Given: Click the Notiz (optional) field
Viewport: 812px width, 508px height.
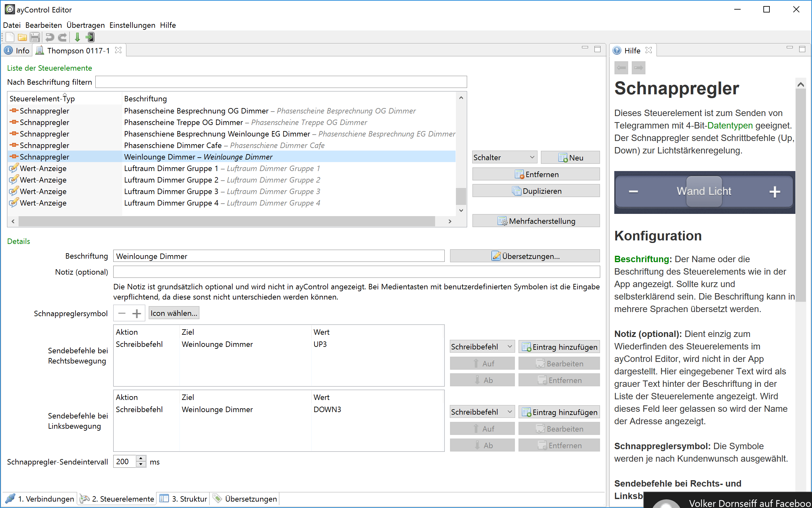Looking at the screenshot, I should pos(356,272).
